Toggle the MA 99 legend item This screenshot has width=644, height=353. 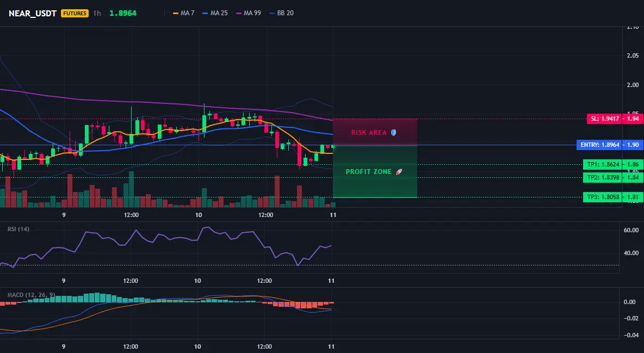point(249,13)
